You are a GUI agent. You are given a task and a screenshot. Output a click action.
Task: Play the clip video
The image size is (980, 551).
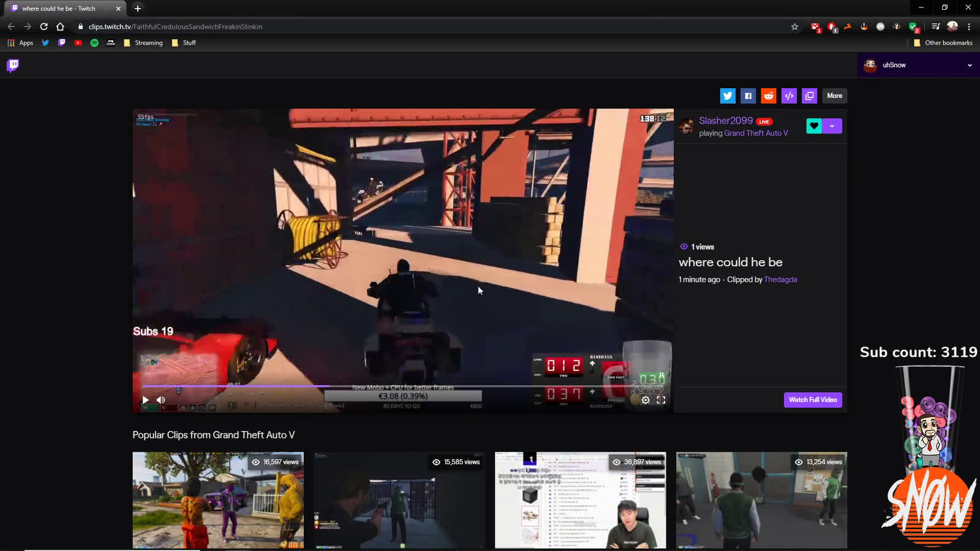(x=146, y=400)
